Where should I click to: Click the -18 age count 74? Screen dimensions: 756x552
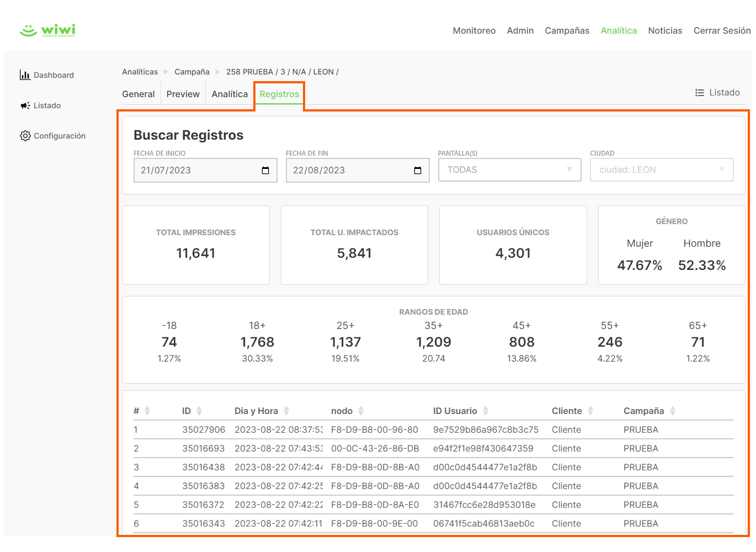pyautogui.click(x=169, y=342)
